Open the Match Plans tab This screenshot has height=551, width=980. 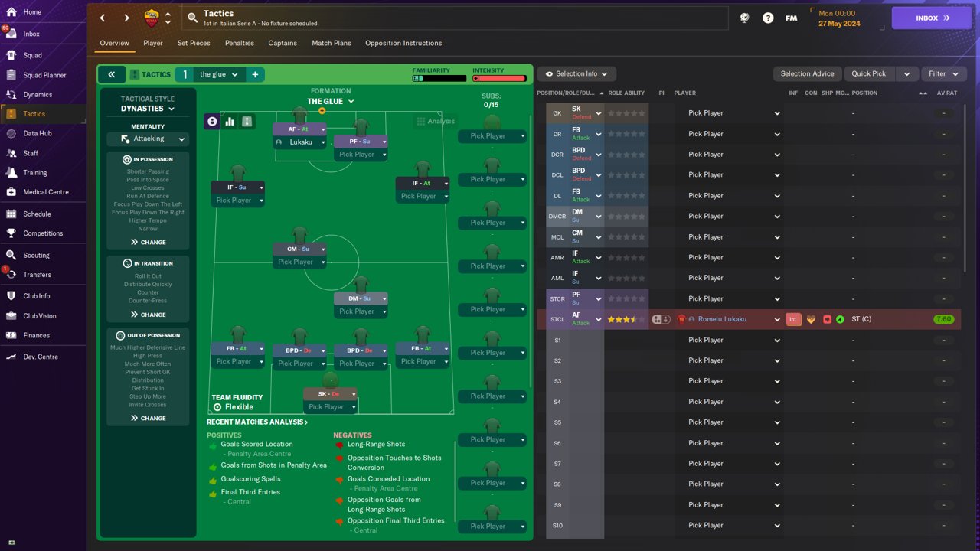(332, 43)
